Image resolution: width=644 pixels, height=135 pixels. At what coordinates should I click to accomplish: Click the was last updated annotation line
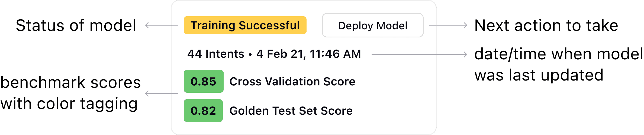[539, 75]
